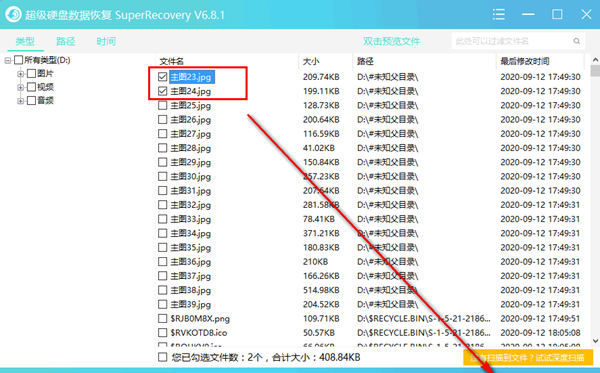
Task: Check the 主图25.jpg checkbox
Action: (162, 105)
